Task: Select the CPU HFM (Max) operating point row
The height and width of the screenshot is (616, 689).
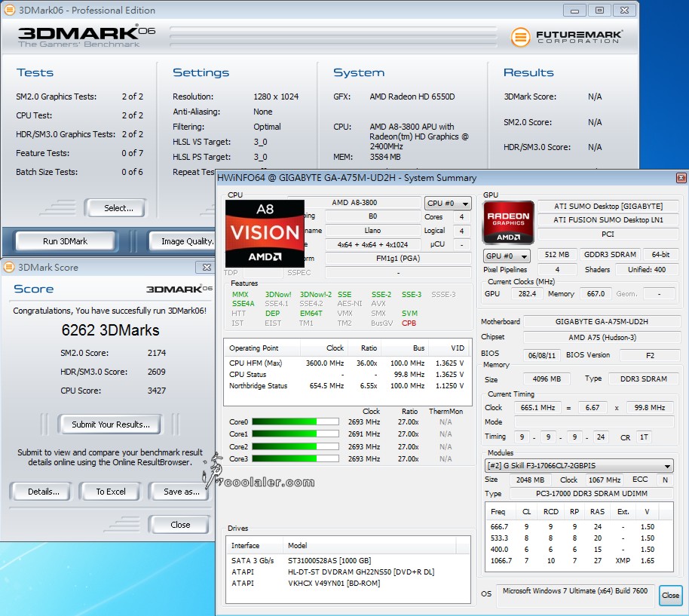Action: coord(347,363)
